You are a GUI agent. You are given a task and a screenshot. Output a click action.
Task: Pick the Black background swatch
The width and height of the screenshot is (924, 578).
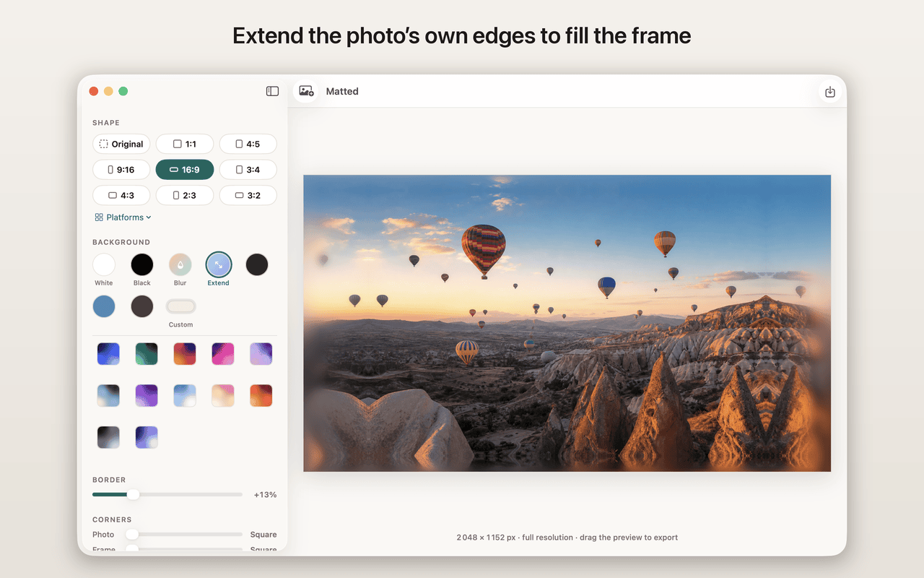pos(142,264)
